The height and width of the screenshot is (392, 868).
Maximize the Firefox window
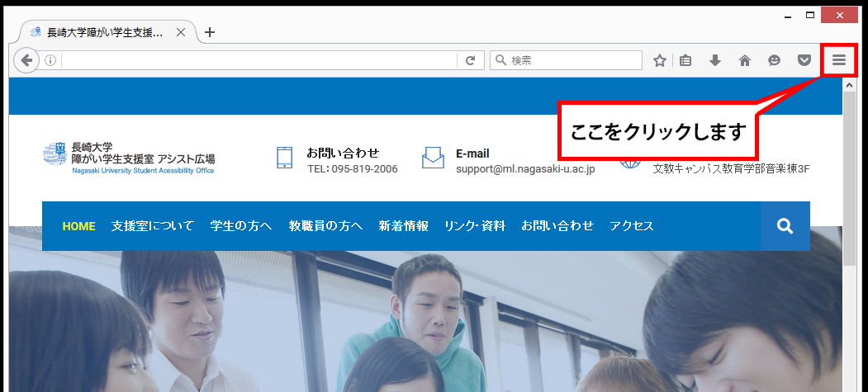click(810, 16)
